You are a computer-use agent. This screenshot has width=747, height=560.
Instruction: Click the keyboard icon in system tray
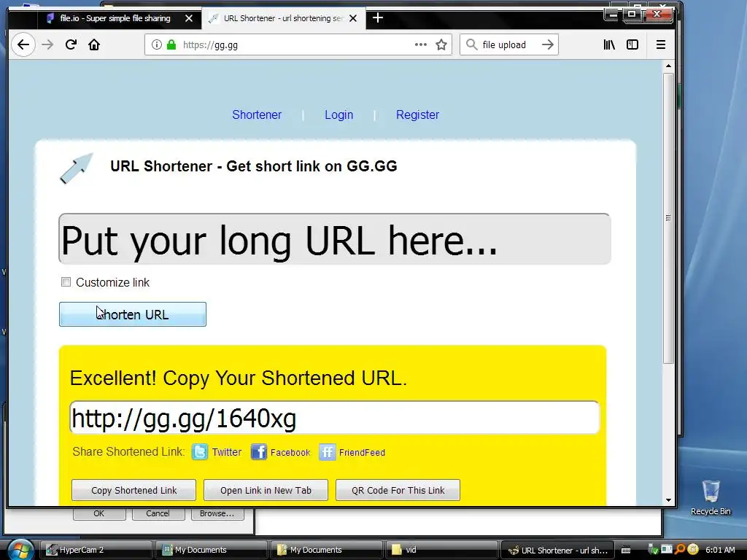pos(626,550)
